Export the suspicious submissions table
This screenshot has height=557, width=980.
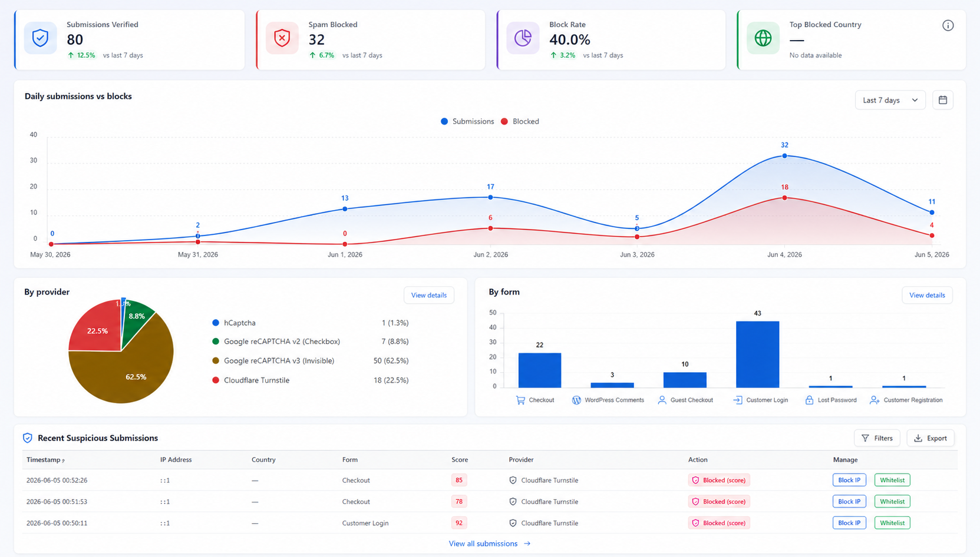930,438
